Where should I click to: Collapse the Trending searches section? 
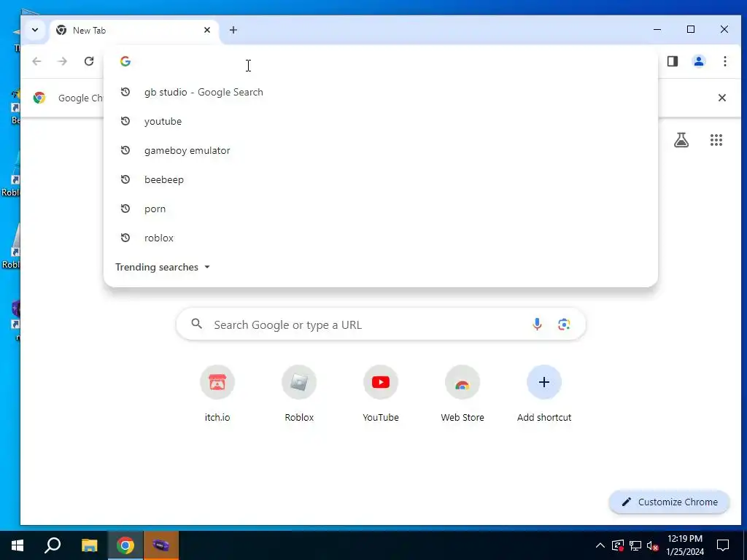(x=163, y=267)
